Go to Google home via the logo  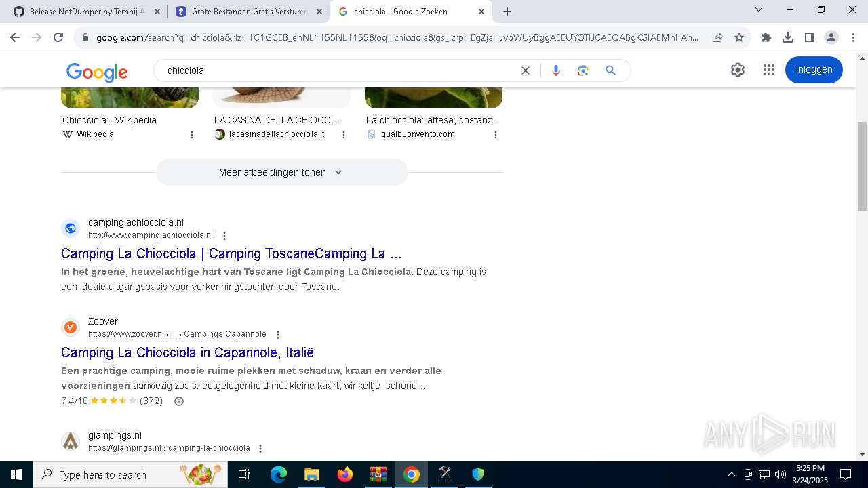(97, 71)
